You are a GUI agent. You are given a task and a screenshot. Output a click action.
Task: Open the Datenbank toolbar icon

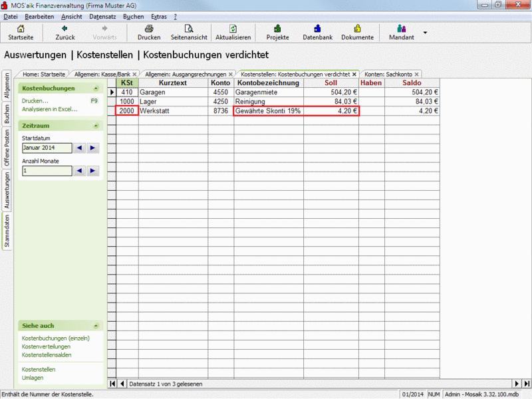[x=317, y=29]
